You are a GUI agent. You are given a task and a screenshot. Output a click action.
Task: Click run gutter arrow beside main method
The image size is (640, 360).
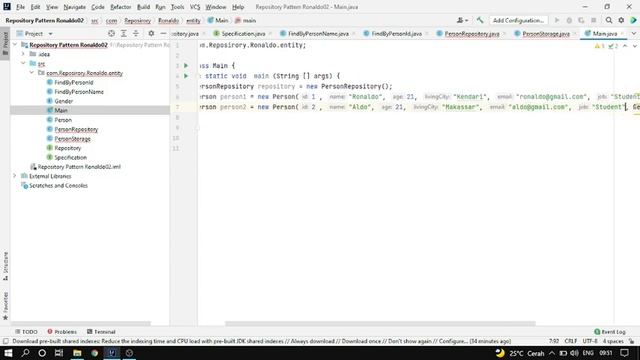pos(186,76)
